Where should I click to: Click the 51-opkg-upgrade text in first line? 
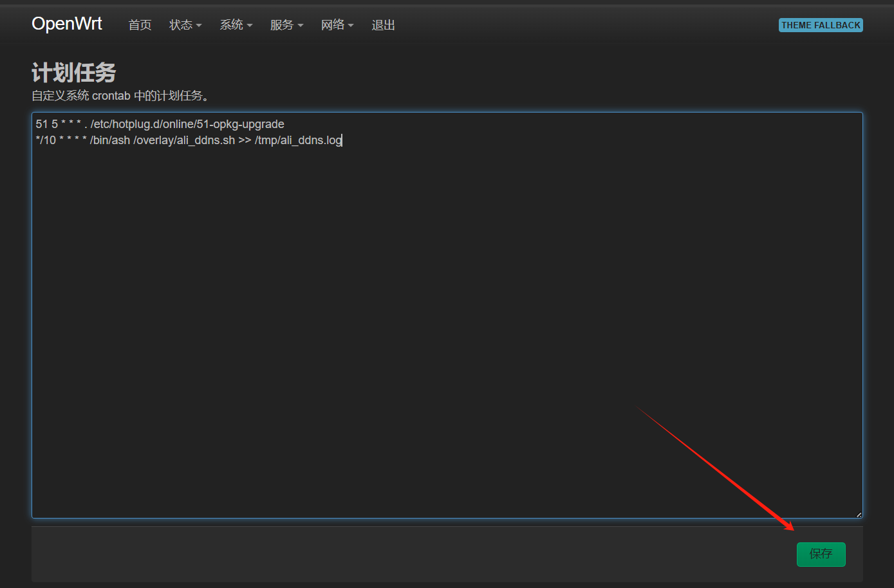[240, 124]
